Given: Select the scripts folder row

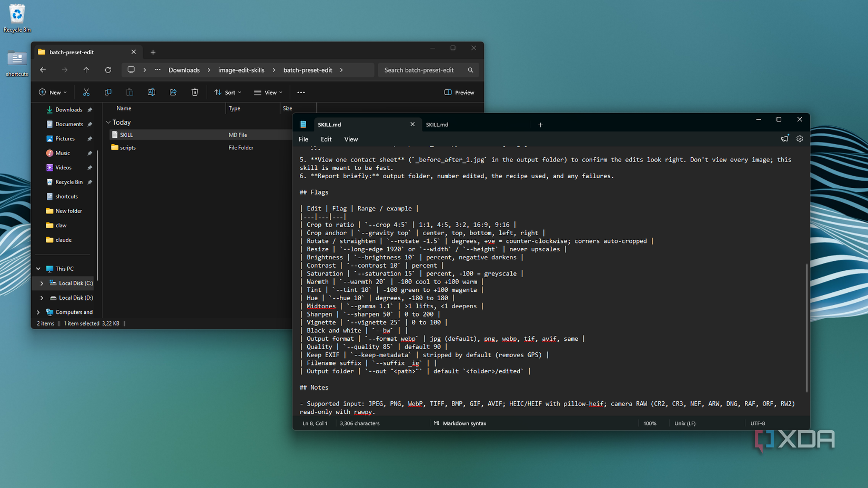Looking at the screenshot, I should click(200, 148).
